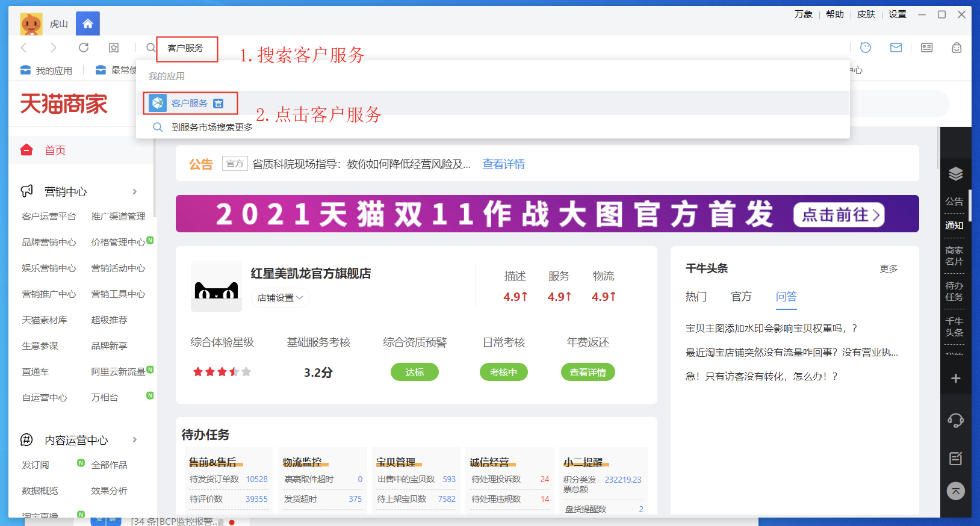The image size is (980, 526).
Task: Click 待处理投诉数 value 24
Action: click(545, 479)
